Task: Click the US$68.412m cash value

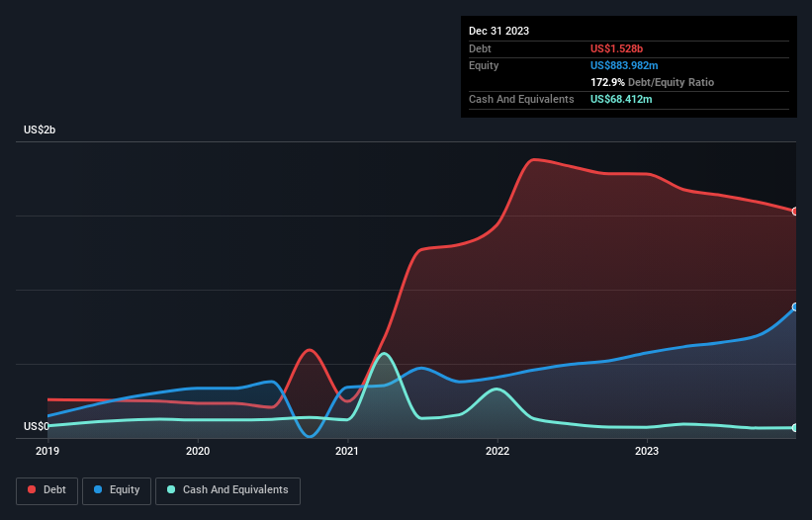Action: pos(621,99)
